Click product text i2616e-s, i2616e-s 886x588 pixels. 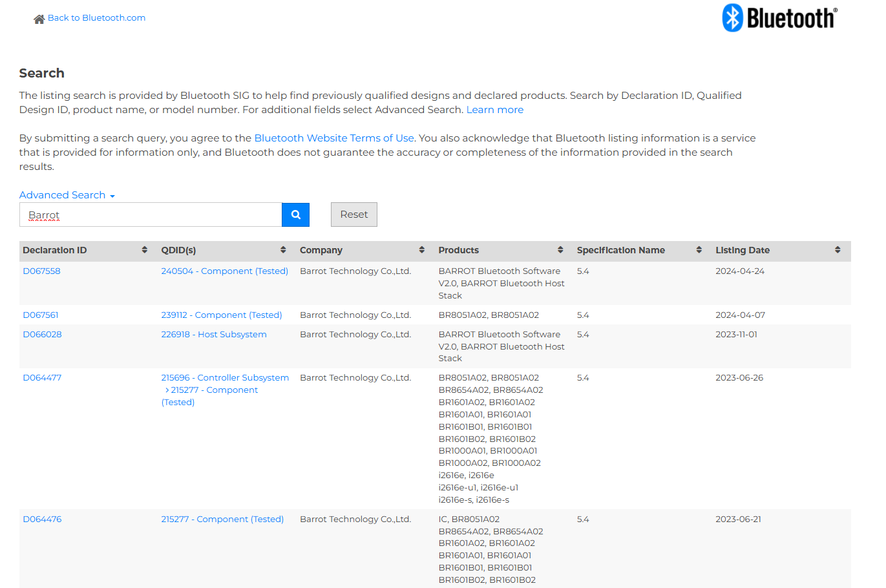pyautogui.click(x=474, y=500)
